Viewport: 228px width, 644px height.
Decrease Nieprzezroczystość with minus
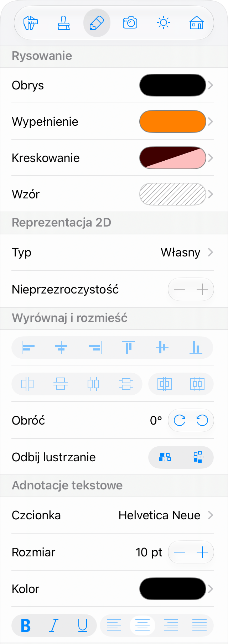click(x=180, y=289)
